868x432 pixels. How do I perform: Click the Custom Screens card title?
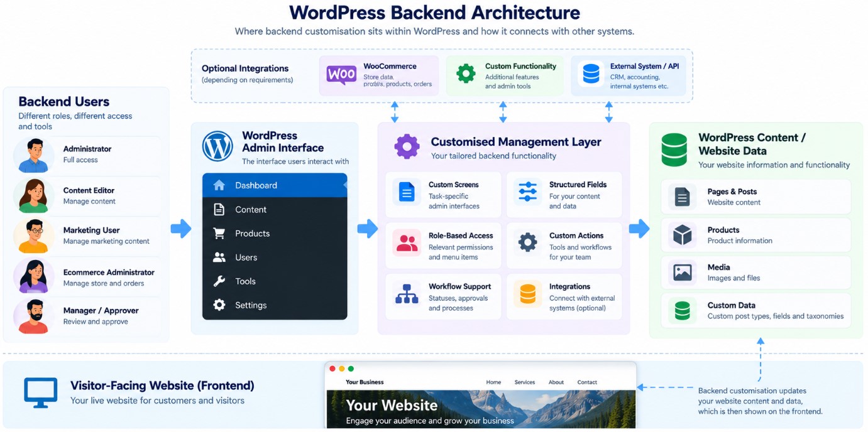tap(453, 185)
